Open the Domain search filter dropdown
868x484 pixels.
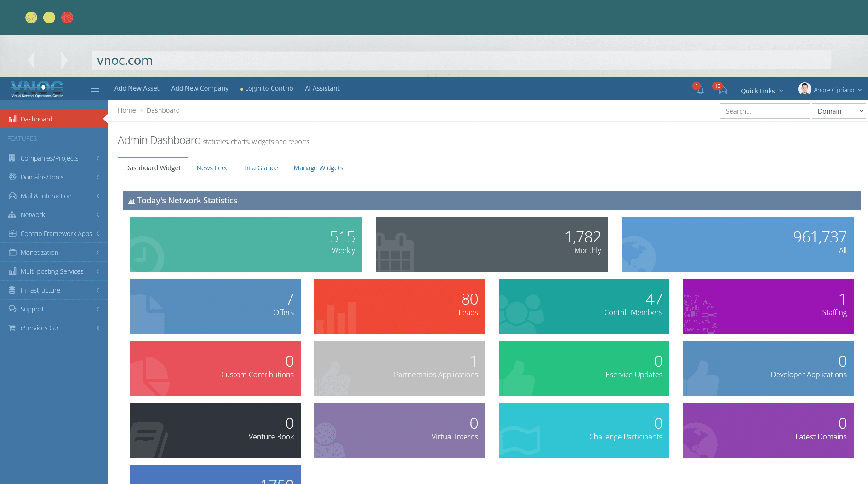point(839,111)
